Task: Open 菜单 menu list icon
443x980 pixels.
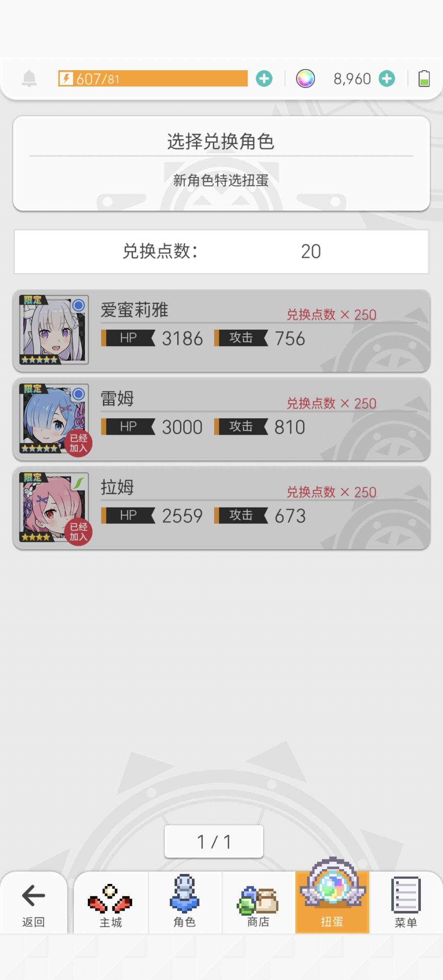Action: pos(406,902)
